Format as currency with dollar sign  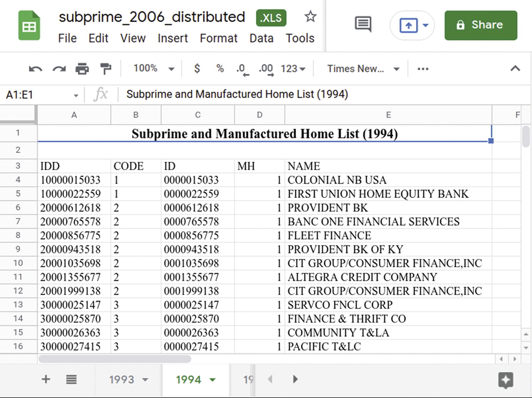pyautogui.click(x=197, y=68)
